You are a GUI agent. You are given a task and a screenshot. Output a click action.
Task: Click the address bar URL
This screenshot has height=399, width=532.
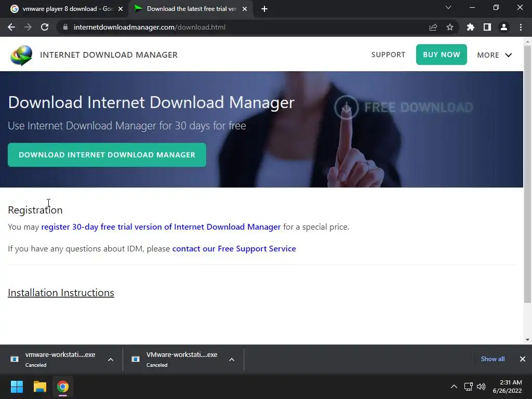pyautogui.click(x=149, y=27)
